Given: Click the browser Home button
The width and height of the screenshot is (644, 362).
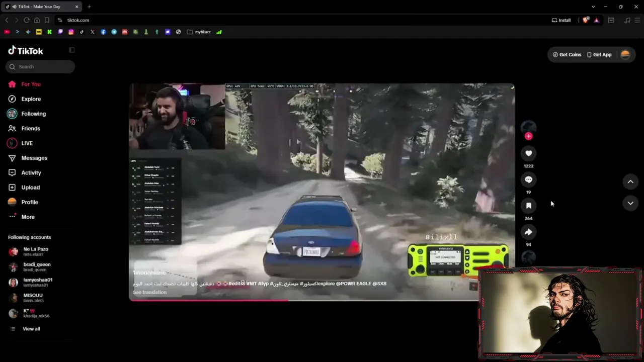Looking at the screenshot, I should [x=37, y=20].
